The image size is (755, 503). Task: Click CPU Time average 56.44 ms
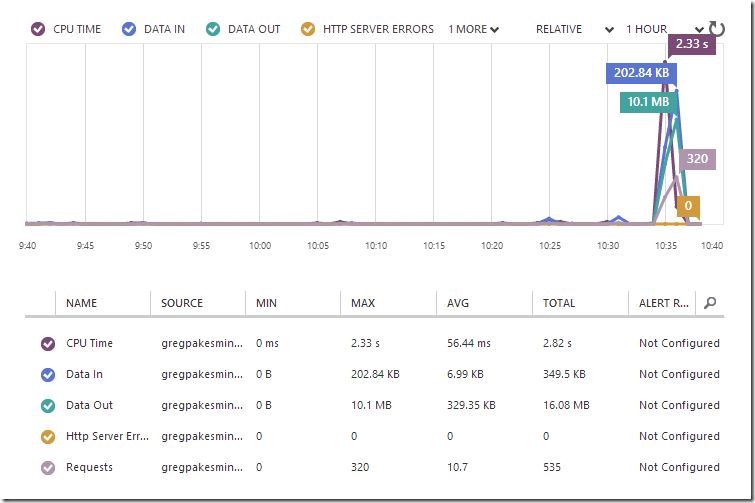click(469, 343)
